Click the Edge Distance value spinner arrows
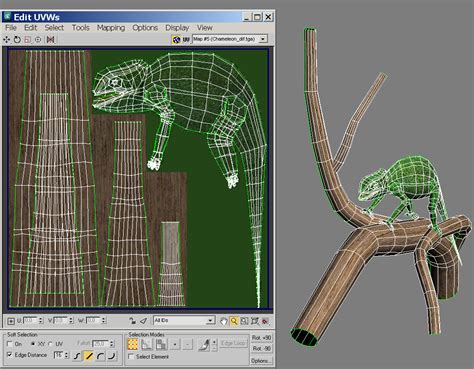 tap(66, 355)
